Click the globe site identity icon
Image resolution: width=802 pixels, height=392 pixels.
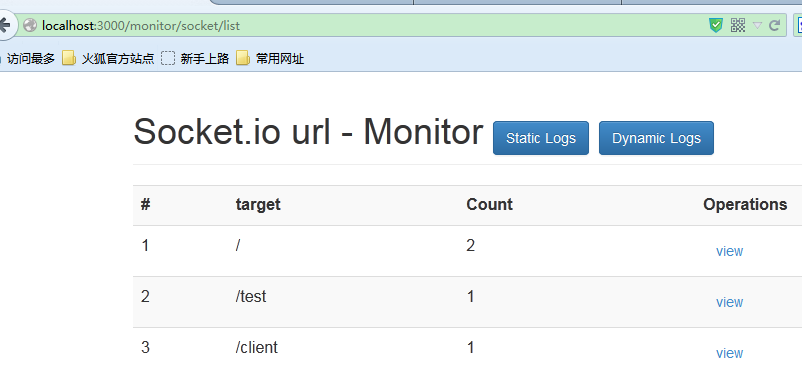30,25
